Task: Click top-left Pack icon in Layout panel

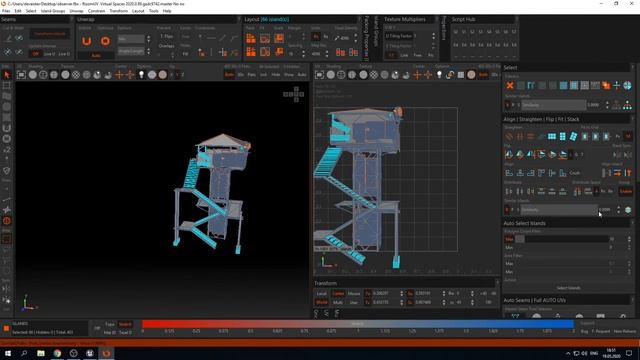Action: (x=251, y=39)
